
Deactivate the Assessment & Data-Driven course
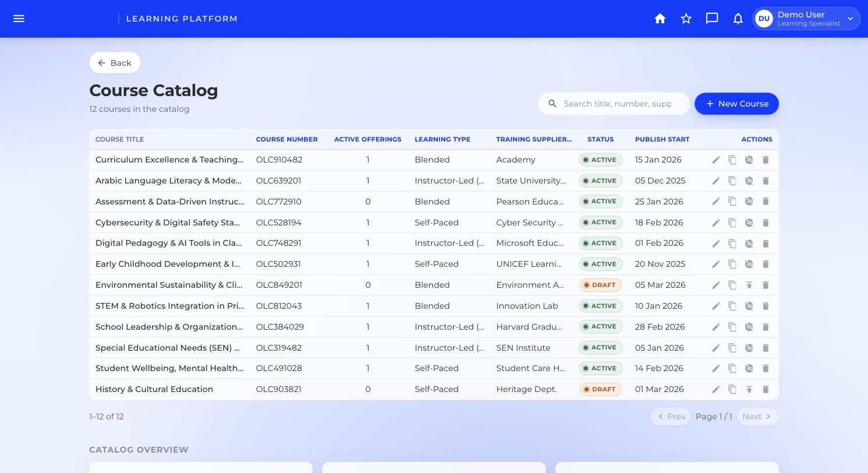(x=749, y=202)
